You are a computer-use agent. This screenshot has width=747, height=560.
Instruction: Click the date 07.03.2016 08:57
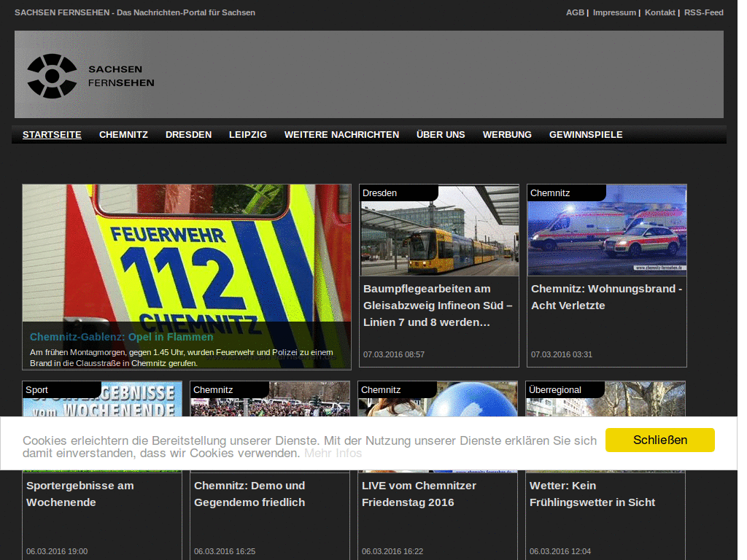[x=393, y=354]
